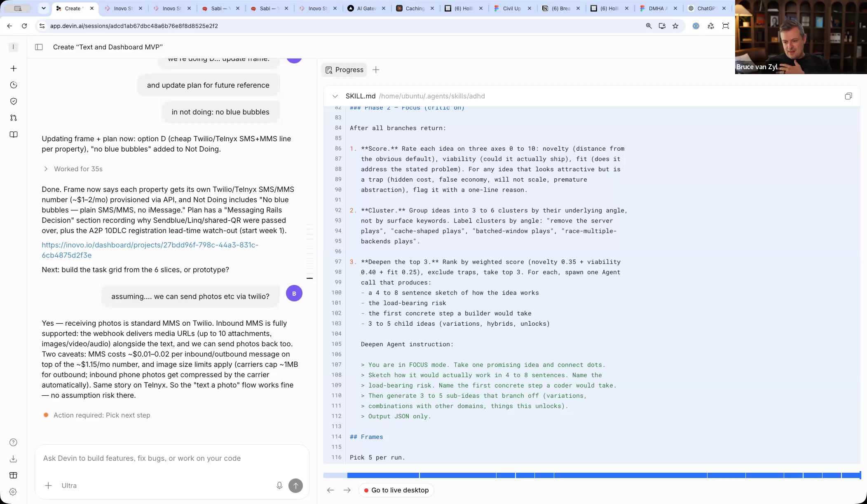Click code line 'Pick 5 per run.'

377,457
